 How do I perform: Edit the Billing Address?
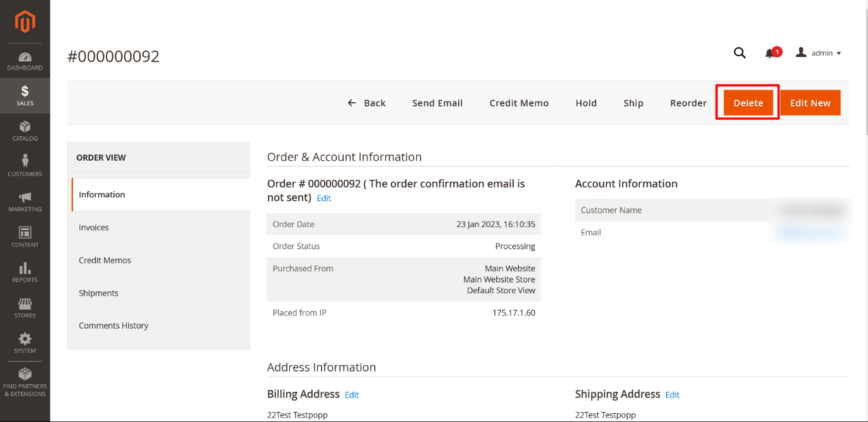click(351, 394)
